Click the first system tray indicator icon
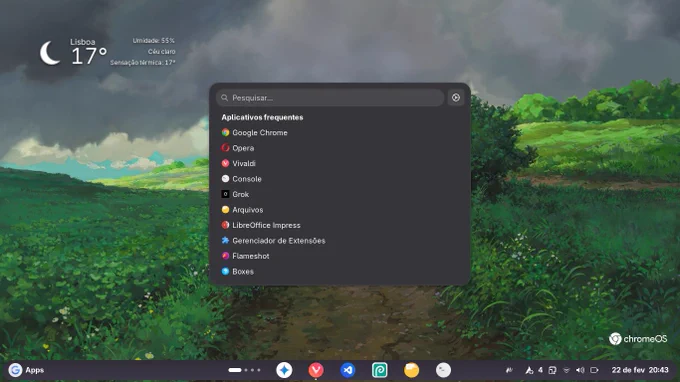The height and width of the screenshot is (382, 680). click(509, 370)
